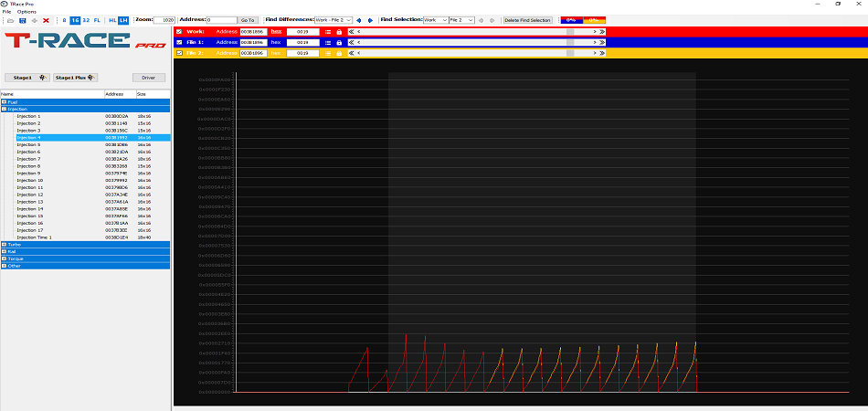The height and width of the screenshot is (411, 868).
Task: Click the list icon in File 1 row
Action: (x=327, y=42)
